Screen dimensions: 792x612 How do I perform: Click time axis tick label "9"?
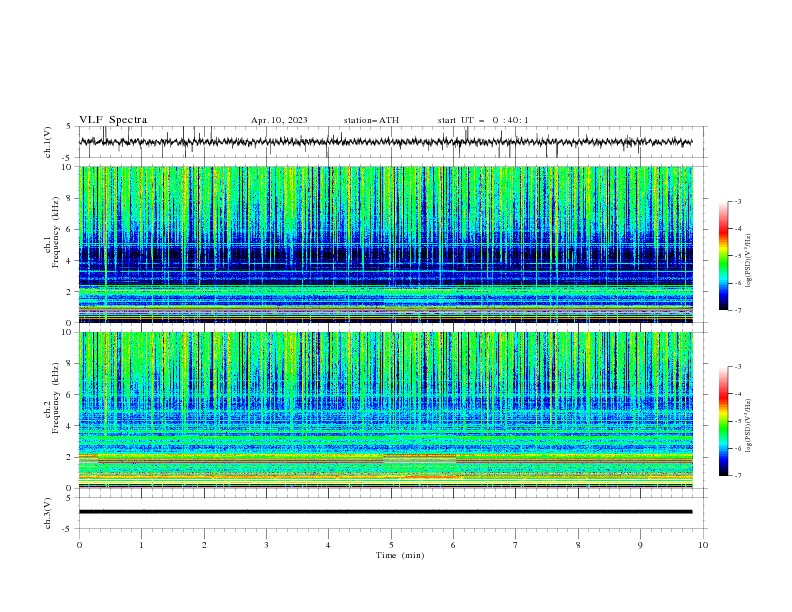[640, 545]
